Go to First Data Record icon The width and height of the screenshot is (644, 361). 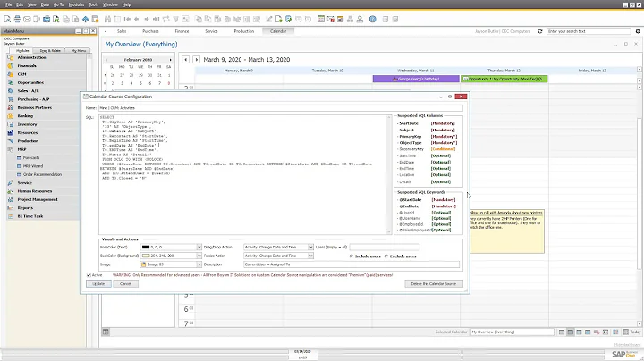click(x=127, y=19)
